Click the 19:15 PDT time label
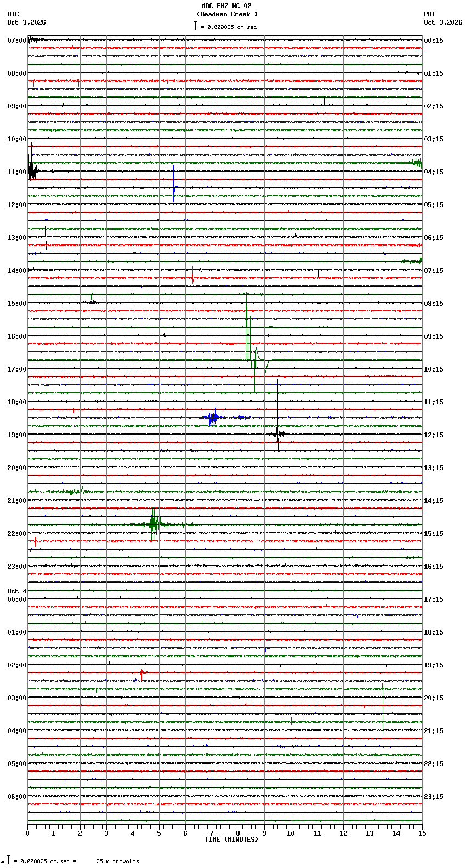This screenshot has width=466, height=868. [x=434, y=665]
